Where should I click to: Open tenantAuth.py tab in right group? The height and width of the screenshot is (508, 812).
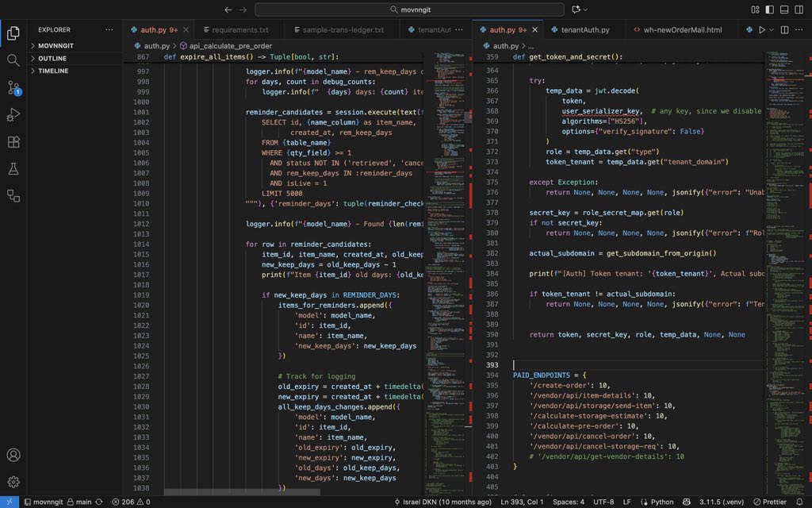point(585,29)
